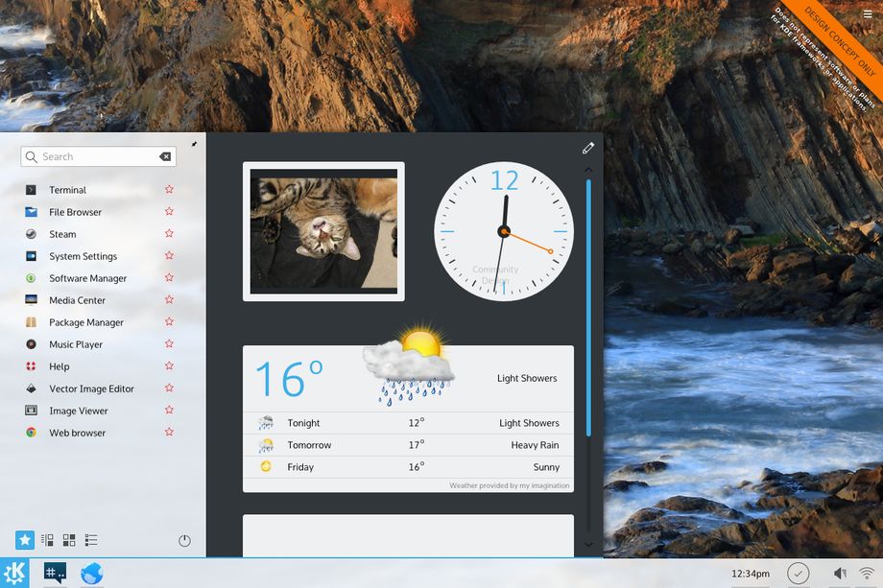
Task: Edit widgets with the pencil icon
Action: point(588,148)
